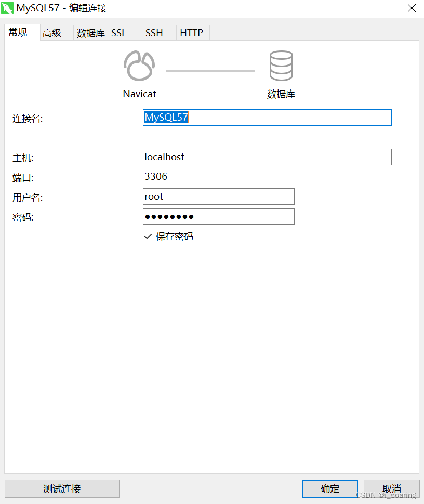424x504 pixels.
Task: Switch to the 常规 tab
Action: pyautogui.click(x=22, y=32)
